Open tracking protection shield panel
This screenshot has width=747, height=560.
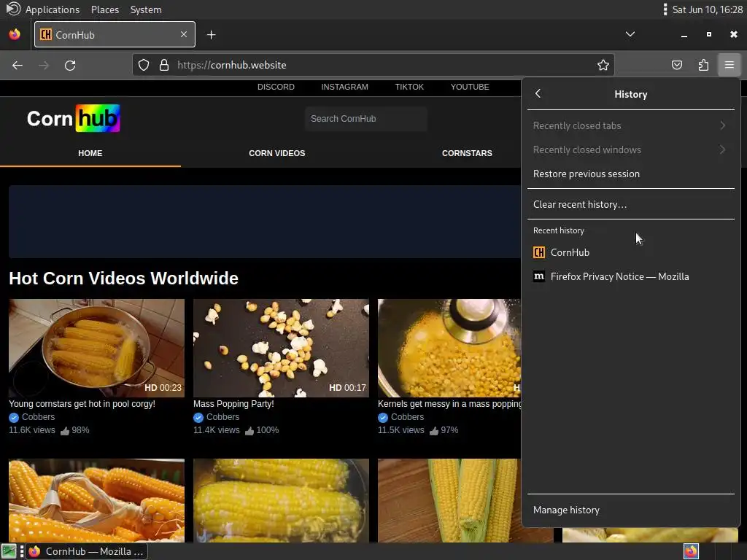pos(144,65)
